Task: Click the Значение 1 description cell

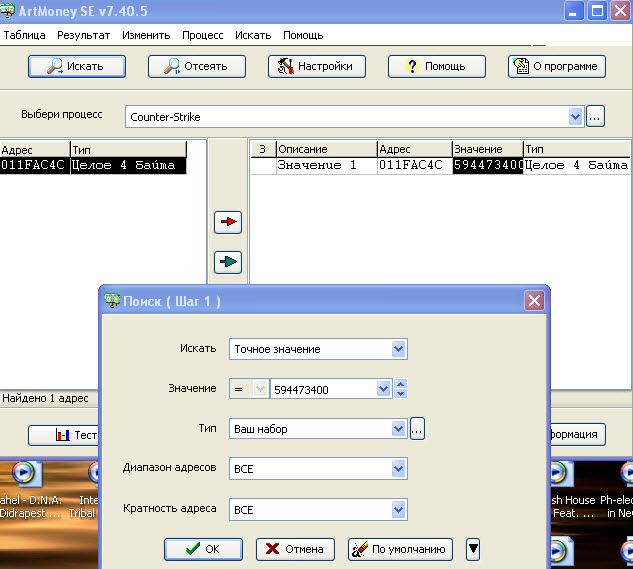Action: (x=326, y=165)
